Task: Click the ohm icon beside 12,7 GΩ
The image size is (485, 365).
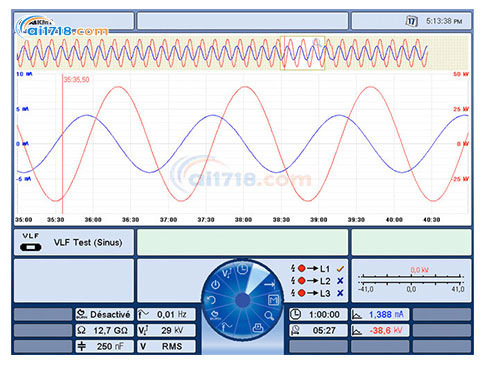Action: 81,330
